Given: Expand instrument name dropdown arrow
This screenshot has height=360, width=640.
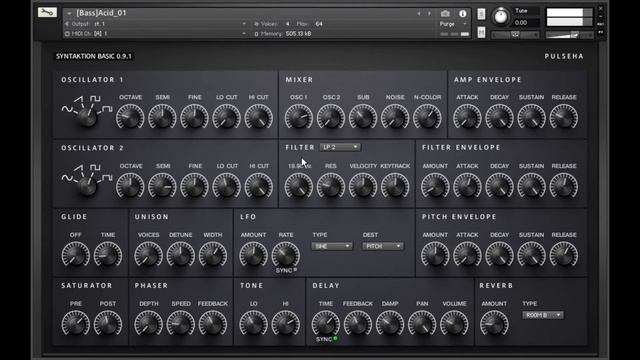Looking at the screenshot, I should (69, 13).
